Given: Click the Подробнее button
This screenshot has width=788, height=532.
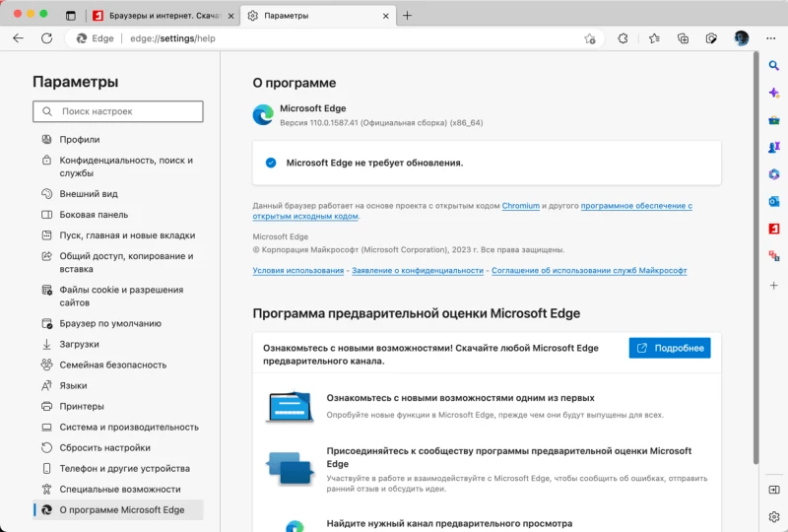Looking at the screenshot, I should [670, 348].
